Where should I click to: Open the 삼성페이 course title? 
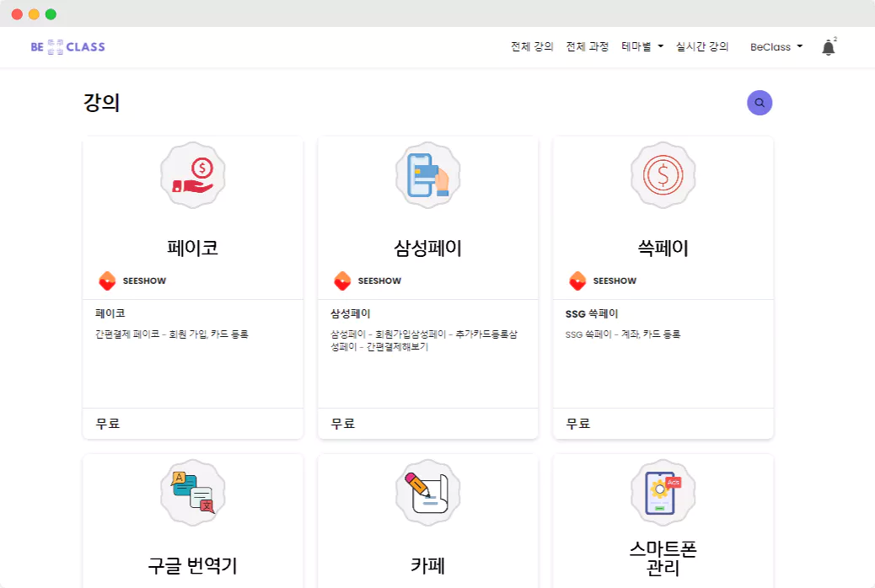tap(428, 248)
